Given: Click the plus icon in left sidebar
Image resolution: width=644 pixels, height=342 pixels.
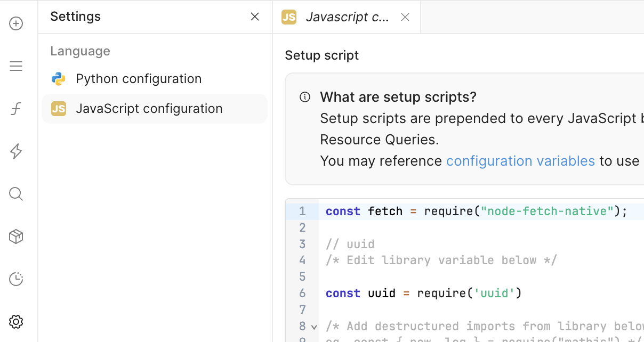Looking at the screenshot, I should (16, 23).
